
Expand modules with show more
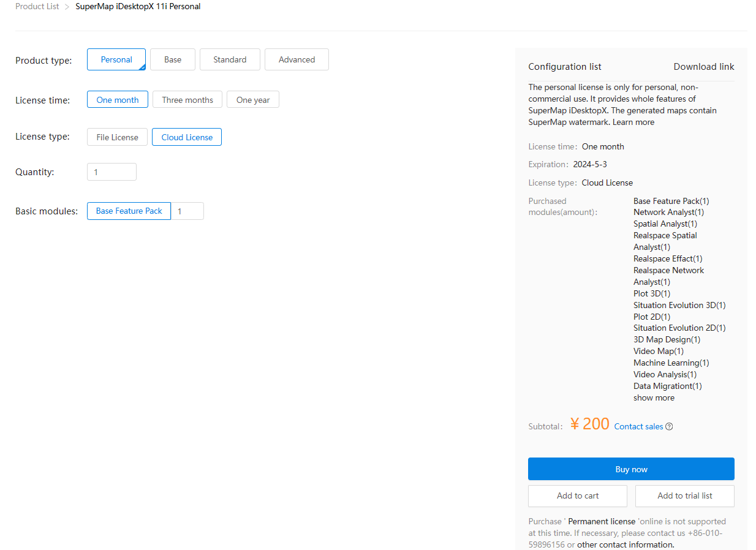pyautogui.click(x=654, y=397)
